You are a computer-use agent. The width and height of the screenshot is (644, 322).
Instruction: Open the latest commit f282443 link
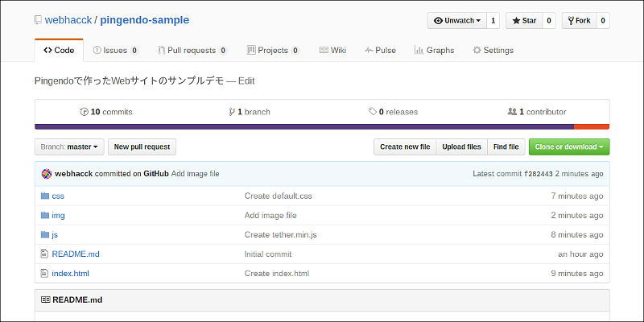[538, 174]
